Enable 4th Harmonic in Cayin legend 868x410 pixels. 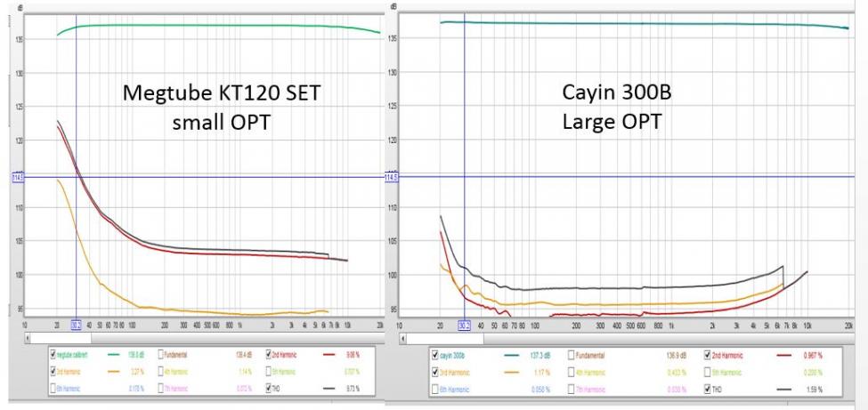(571, 373)
